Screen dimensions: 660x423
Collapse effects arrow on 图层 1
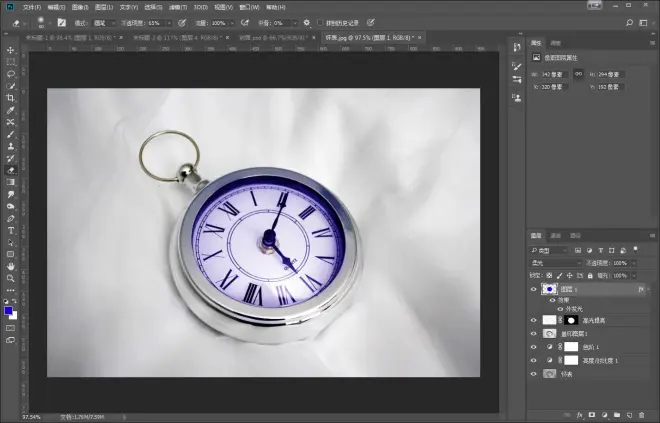tap(649, 289)
